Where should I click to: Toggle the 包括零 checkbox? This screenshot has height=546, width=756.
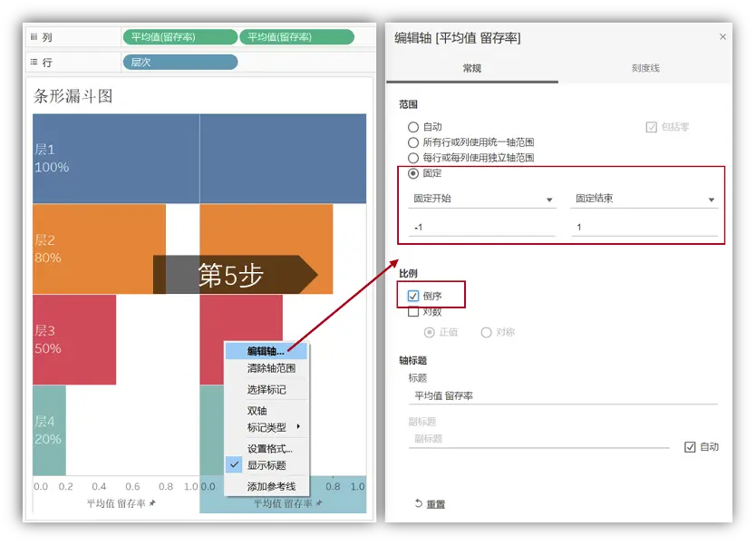pyautogui.click(x=652, y=127)
